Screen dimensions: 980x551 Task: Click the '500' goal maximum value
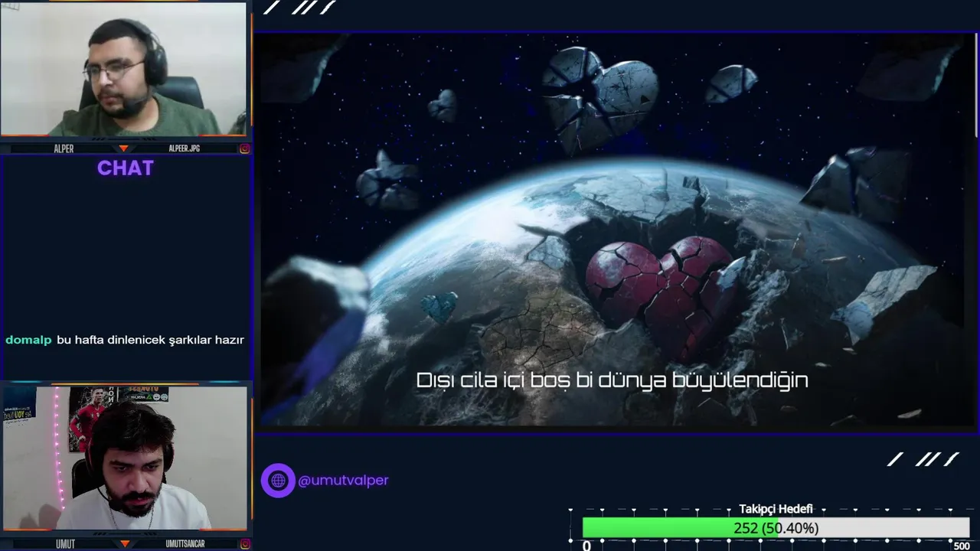pyautogui.click(x=962, y=546)
